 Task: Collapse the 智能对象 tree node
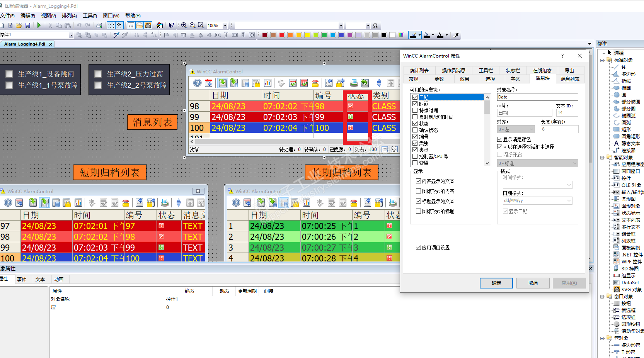602,158
